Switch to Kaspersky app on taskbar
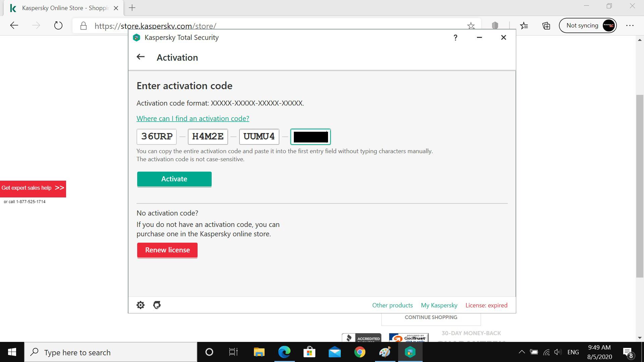The height and width of the screenshot is (362, 644). point(410,352)
